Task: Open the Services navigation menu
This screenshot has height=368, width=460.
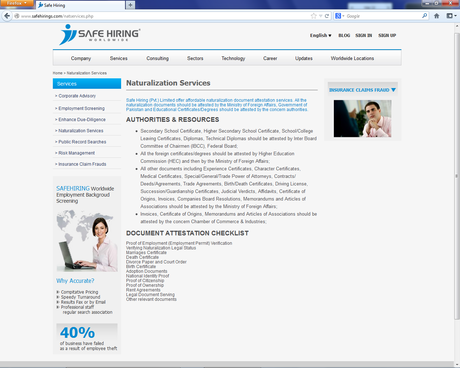Action: [119, 58]
